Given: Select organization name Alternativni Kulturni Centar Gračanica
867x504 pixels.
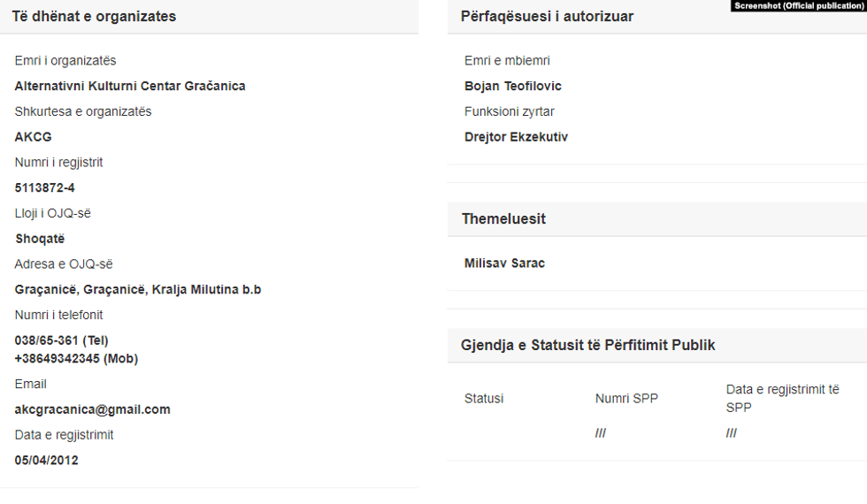Looking at the screenshot, I should (130, 86).
